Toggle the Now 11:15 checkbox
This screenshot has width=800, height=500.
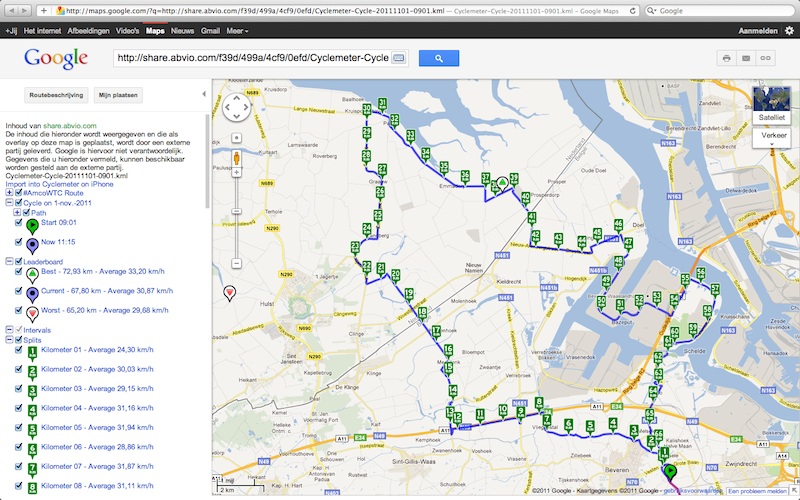[x=19, y=242]
